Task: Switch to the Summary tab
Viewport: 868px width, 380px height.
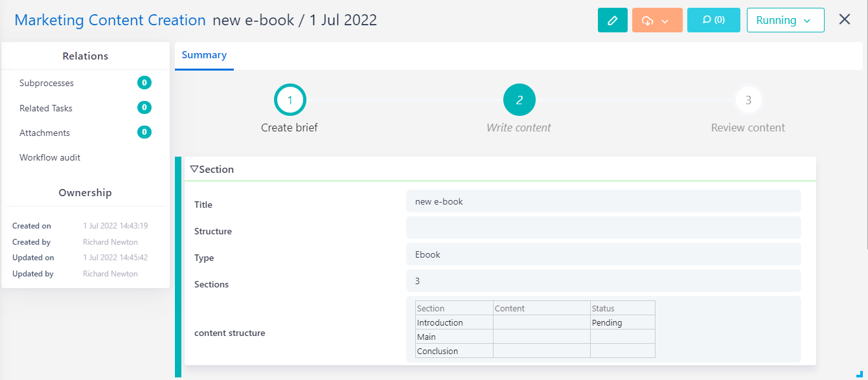Action: coord(204,55)
